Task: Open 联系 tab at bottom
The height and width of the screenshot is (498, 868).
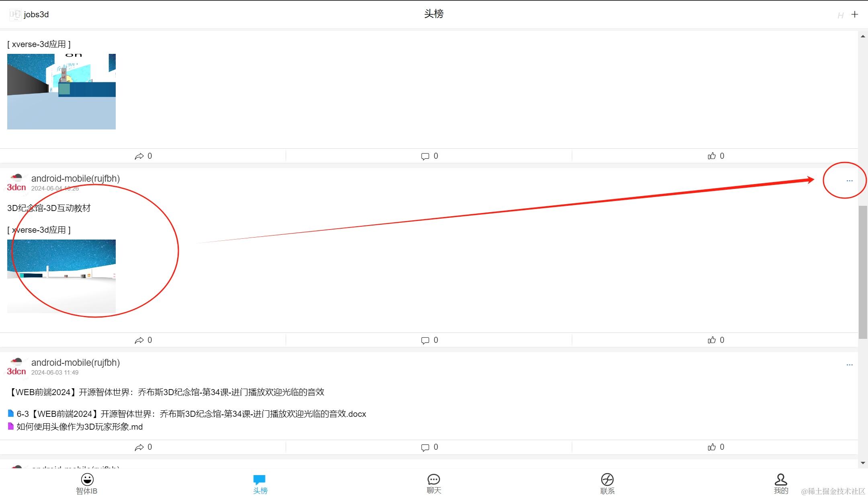Action: [x=608, y=483]
